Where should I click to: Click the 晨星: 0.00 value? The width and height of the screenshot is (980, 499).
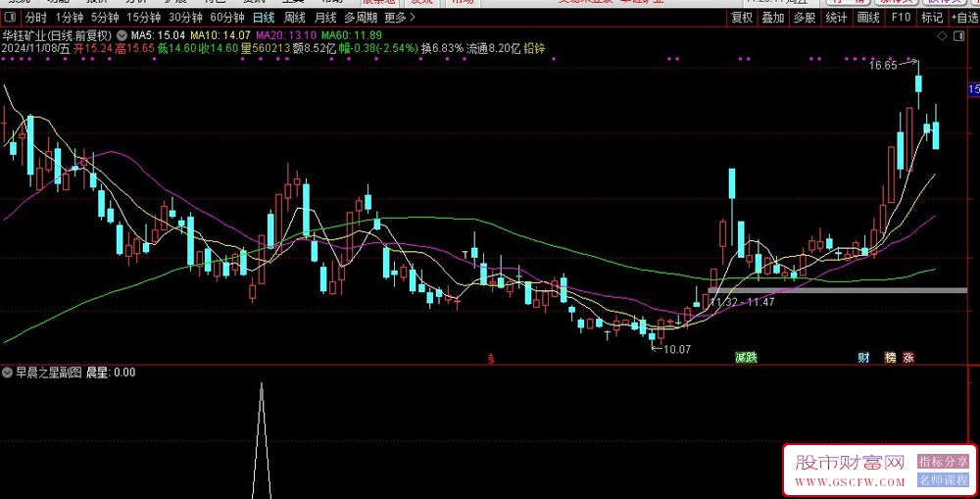pos(111,373)
